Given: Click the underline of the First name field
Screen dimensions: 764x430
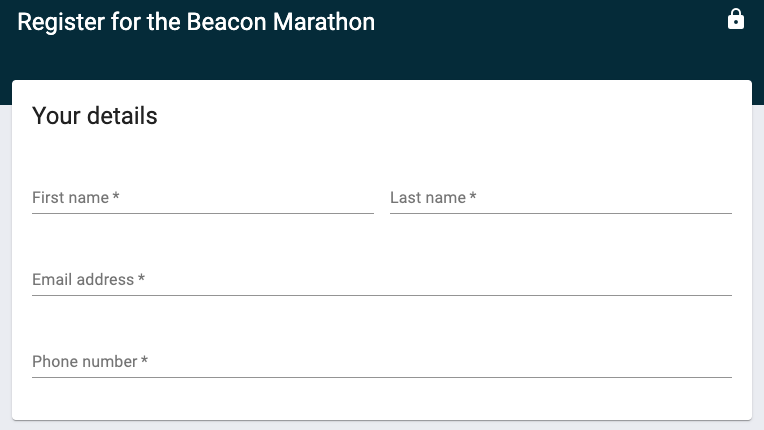Looking at the screenshot, I should coord(202,213).
